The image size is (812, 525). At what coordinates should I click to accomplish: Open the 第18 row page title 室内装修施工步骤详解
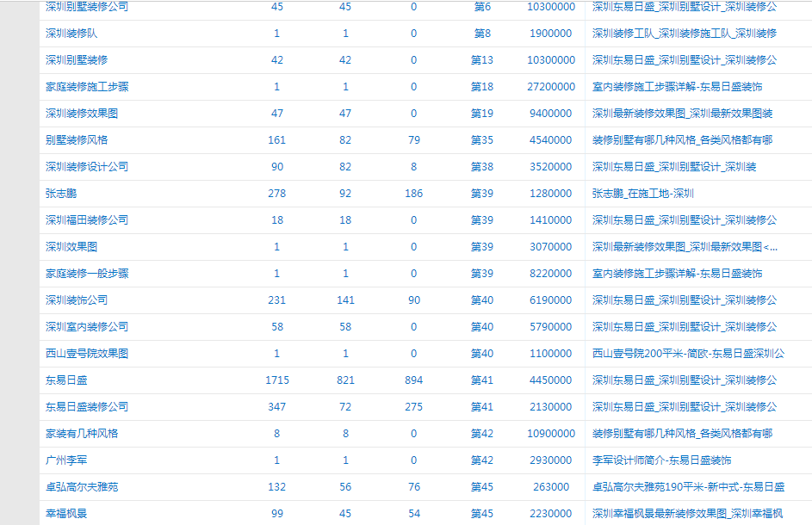pos(678,87)
